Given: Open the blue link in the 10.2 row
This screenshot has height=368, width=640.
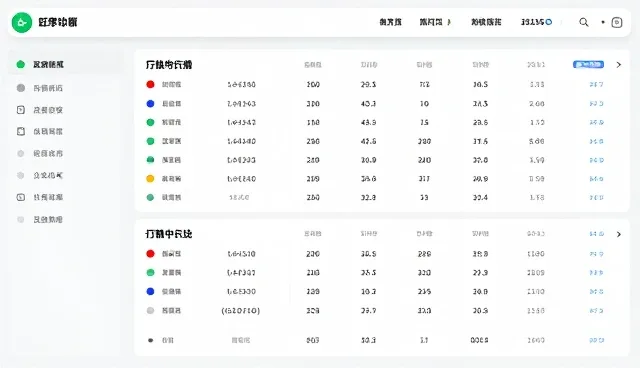Looking at the screenshot, I should tap(596, 291).
